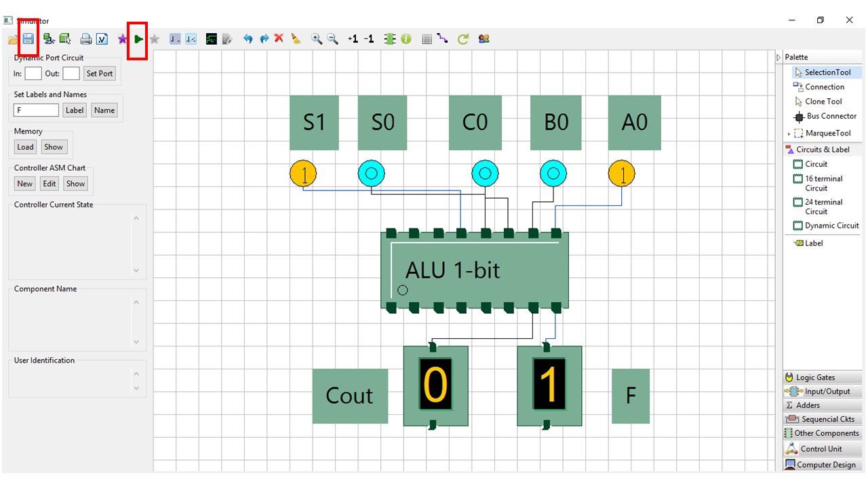Save the circuit with the floppy disk icon

[x=28, y=39]
